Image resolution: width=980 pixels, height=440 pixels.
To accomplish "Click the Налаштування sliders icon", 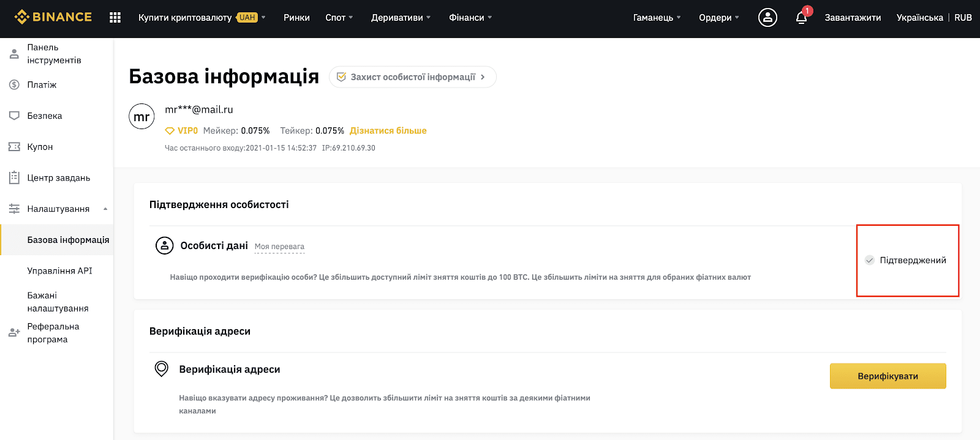I will (14, 209).
